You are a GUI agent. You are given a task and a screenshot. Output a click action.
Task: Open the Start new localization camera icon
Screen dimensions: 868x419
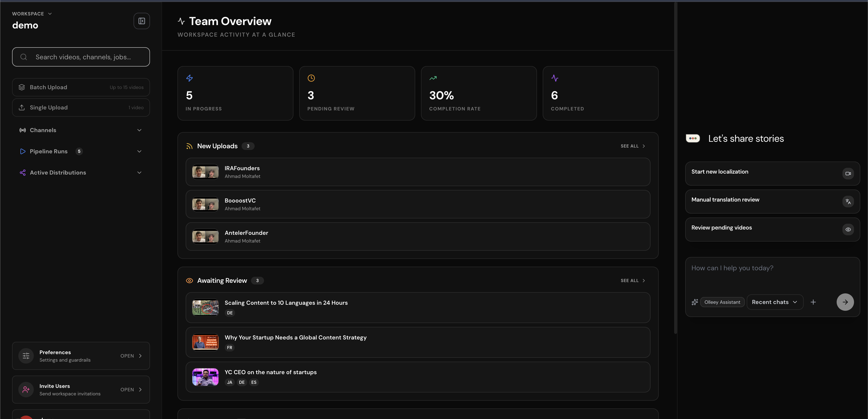[848, 174]
